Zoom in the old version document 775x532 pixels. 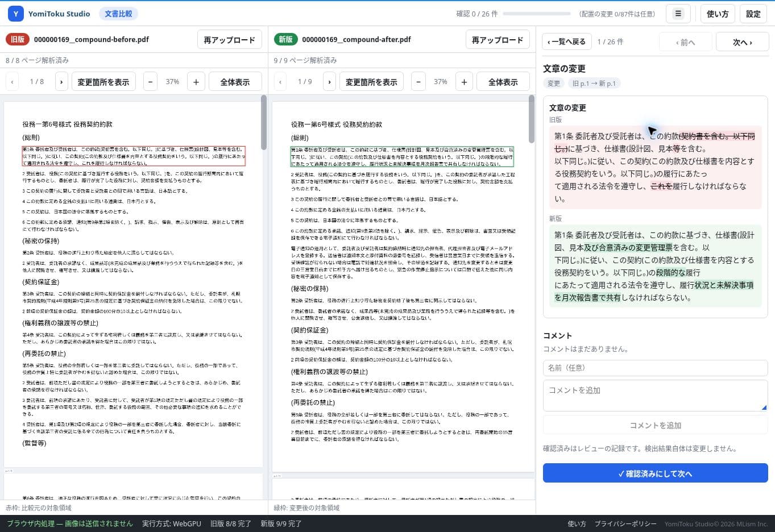click(196, 82)
